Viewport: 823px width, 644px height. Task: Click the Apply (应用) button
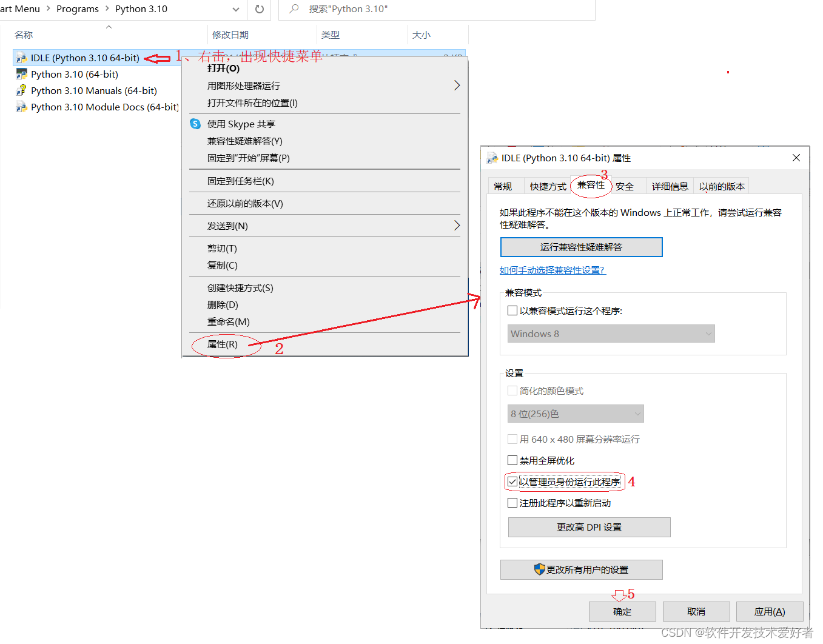(770, 611)
